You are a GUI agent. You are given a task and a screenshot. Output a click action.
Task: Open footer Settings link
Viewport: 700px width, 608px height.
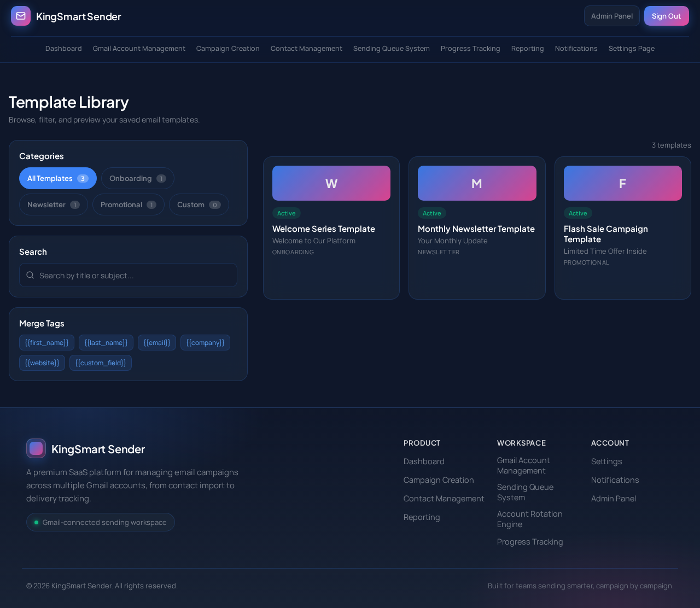(x=606, y=461)
